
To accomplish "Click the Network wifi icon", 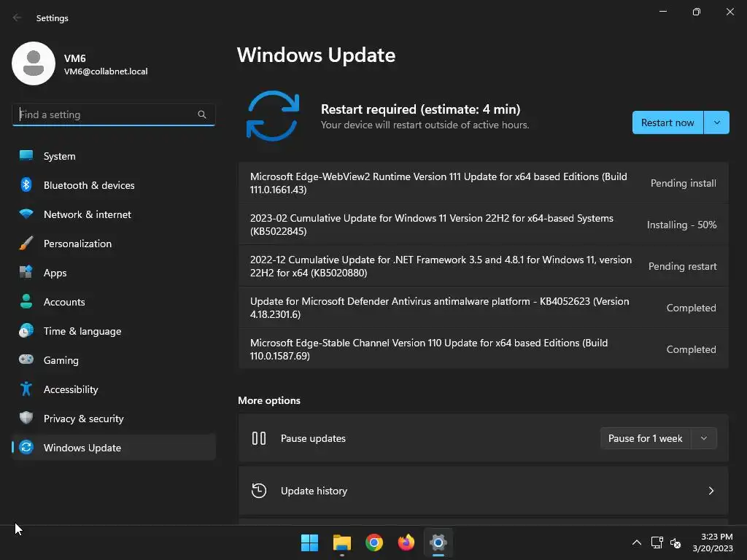I will (x=26, y=214).
